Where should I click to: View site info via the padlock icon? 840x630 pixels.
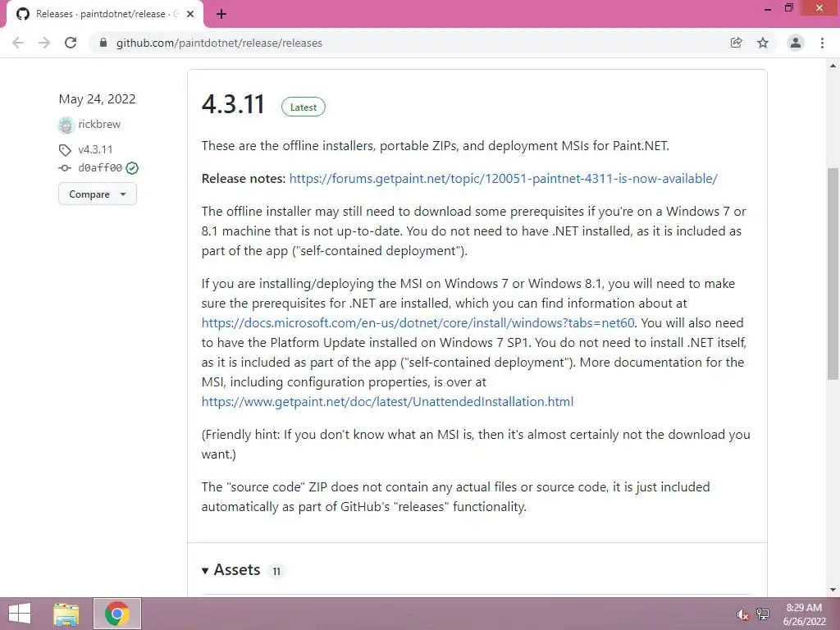(x=103, y=43)
